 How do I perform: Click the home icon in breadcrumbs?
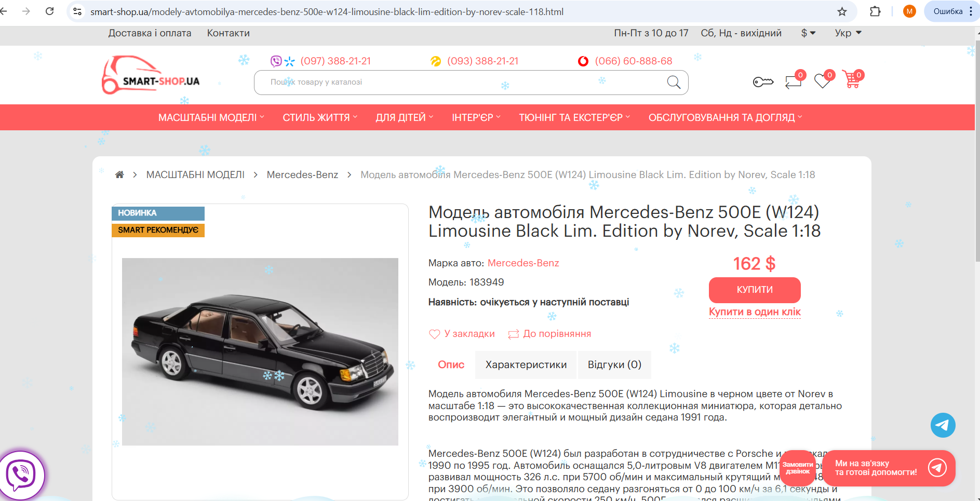point(119,174)
